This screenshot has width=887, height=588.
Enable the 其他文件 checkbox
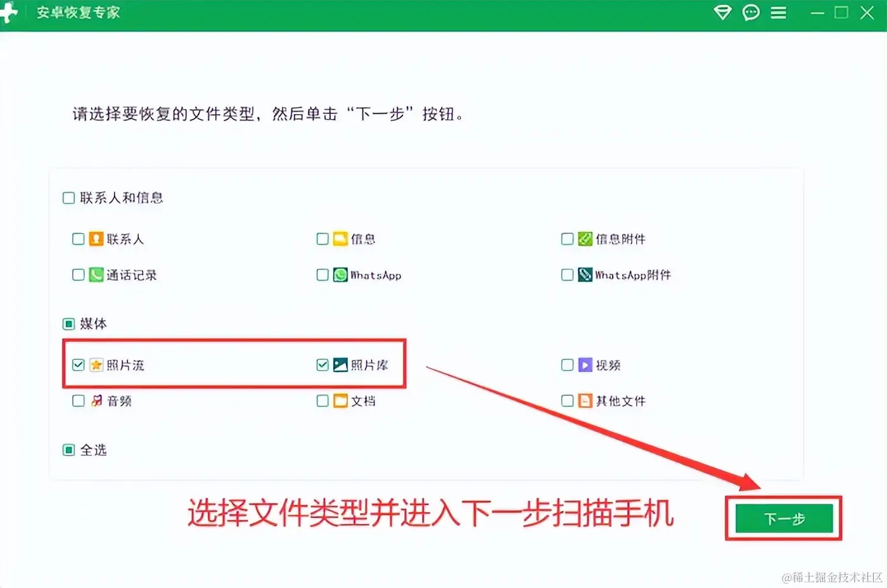[567, 401]
